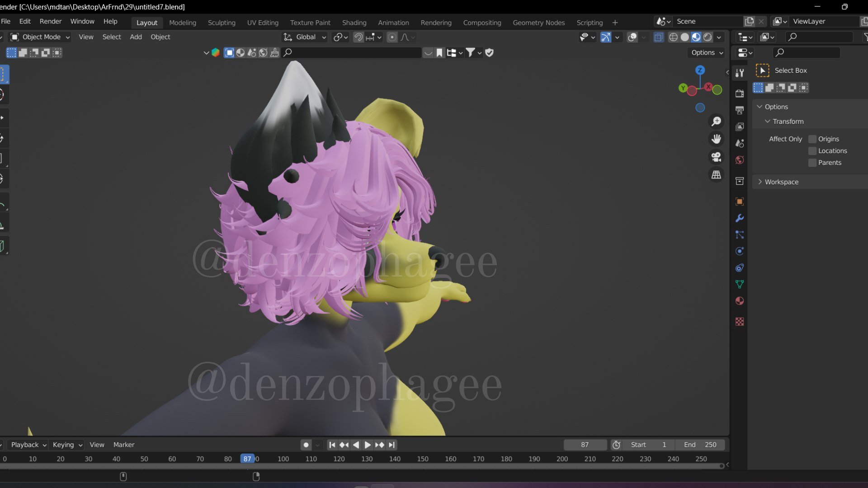Open the World properties globe tab
Screen dimensions: 868x488
740,160
